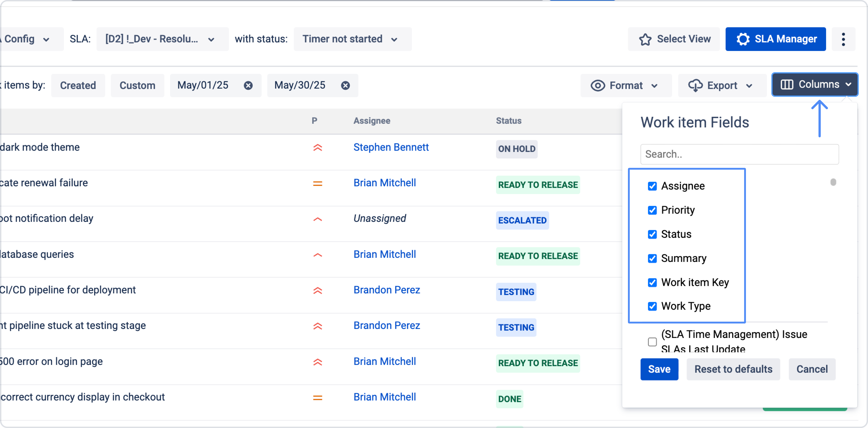
Task: Expand the SLA selection dropdown
Action: (162, 39)
